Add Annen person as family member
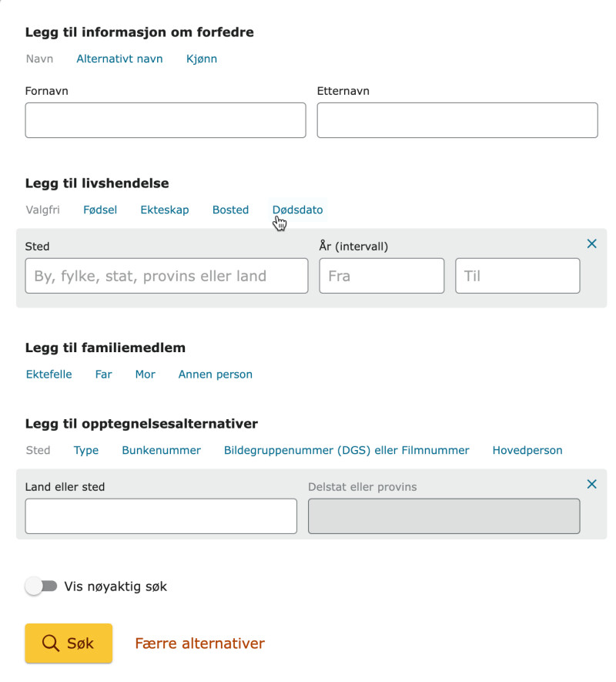616x682 pixels. pos(215,374)
